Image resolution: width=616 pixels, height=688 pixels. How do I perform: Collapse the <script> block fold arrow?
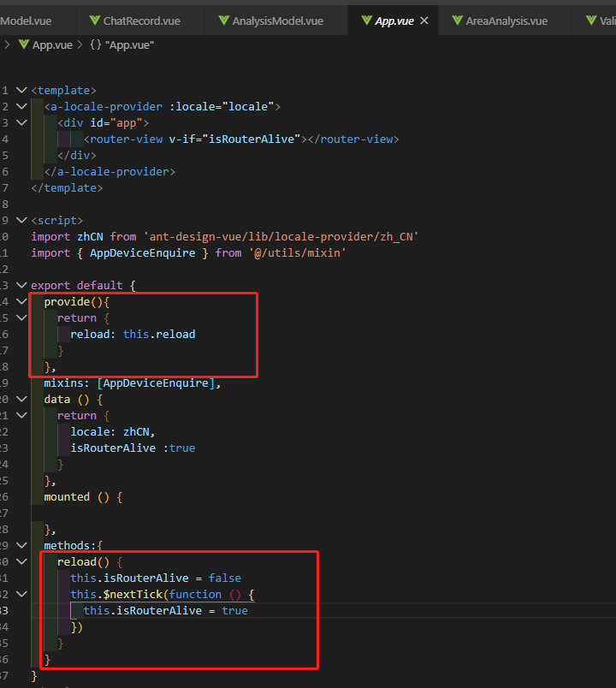click(x=21, y=220)
